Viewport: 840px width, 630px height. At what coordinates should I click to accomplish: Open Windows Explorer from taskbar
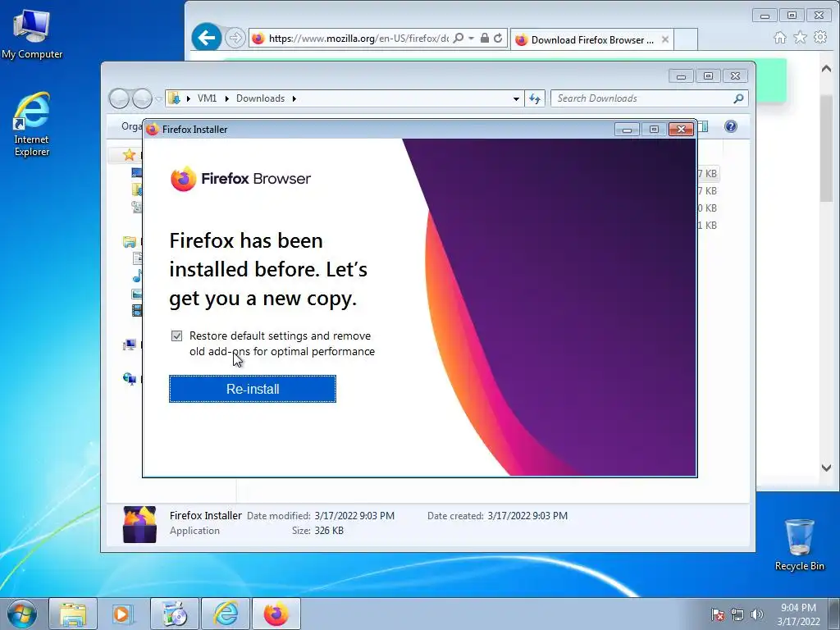73,614
